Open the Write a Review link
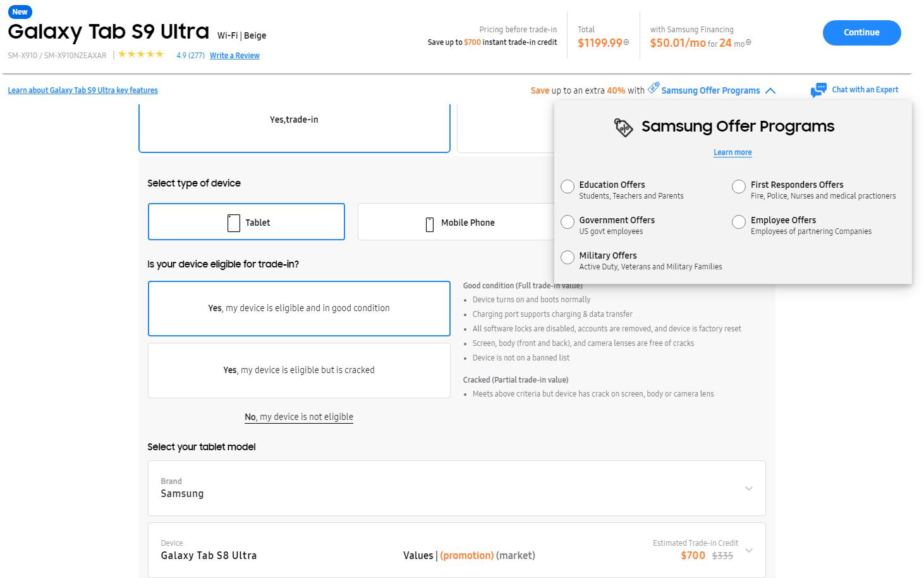 pyautogui.click(x=234, y=56)
